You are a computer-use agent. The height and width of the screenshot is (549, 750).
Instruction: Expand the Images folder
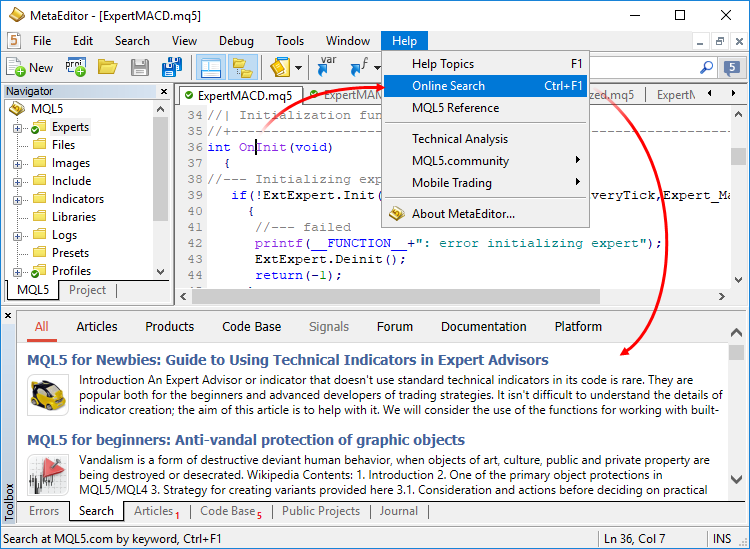click(x=17, y=164)
